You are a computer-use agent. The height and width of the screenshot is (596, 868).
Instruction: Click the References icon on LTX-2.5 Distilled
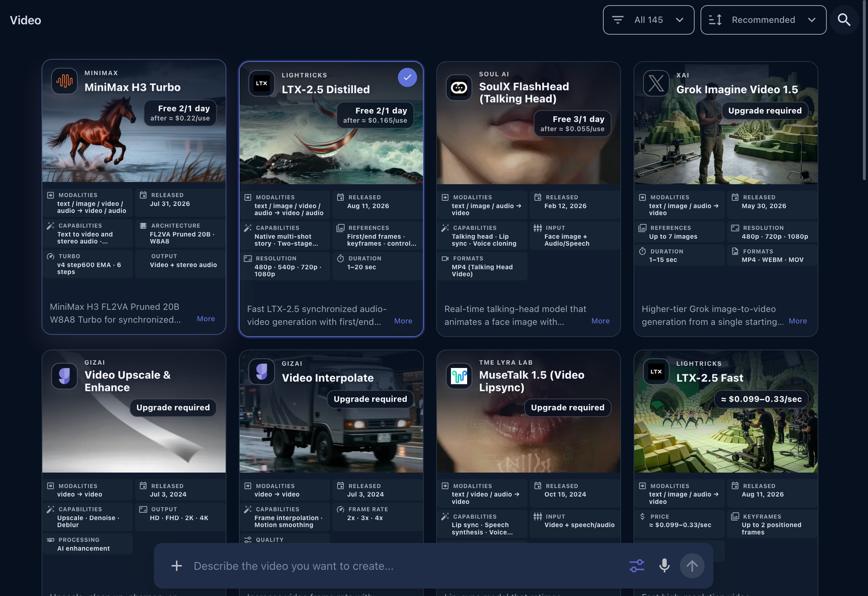[341, 228]
